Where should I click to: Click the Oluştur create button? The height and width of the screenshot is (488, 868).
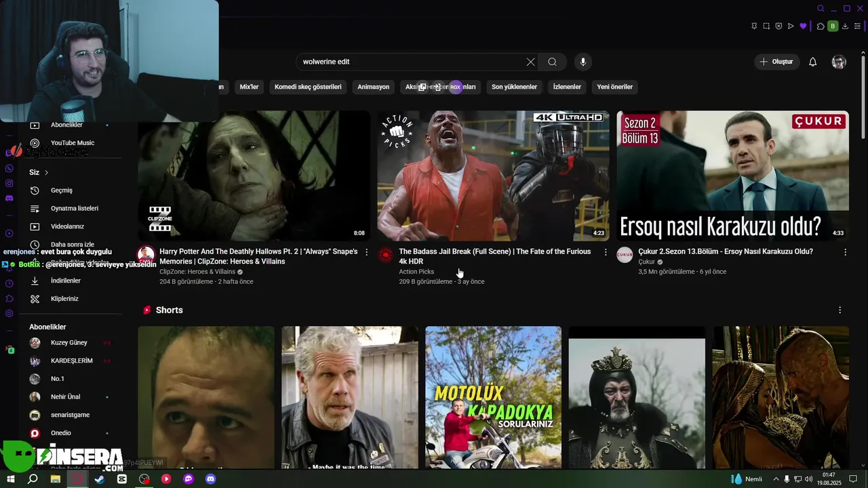pyautogui.click(x=776, y=62)
